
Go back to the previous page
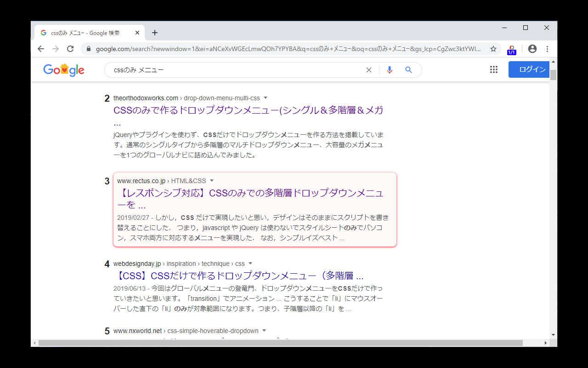(x=41, y=49)
